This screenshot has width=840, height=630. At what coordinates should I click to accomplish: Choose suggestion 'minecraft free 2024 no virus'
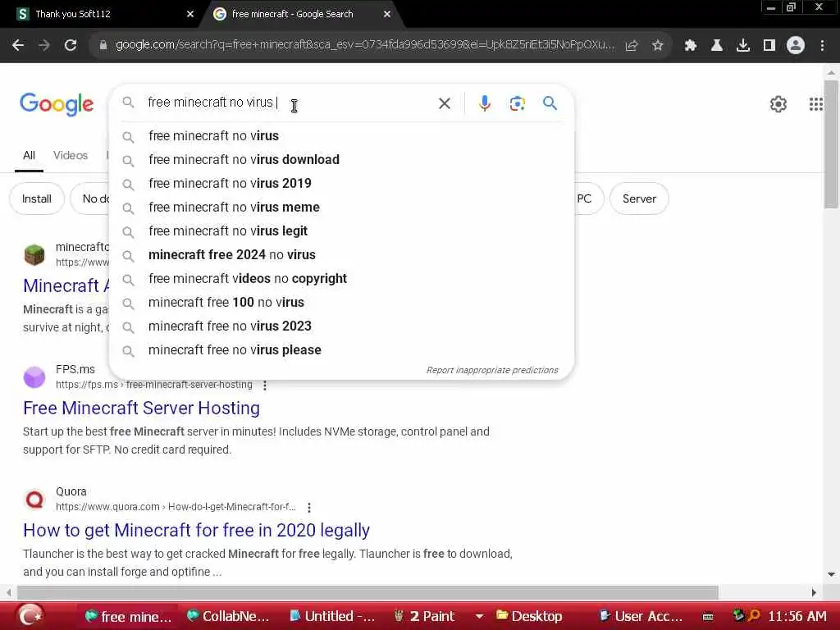(341, 255)
